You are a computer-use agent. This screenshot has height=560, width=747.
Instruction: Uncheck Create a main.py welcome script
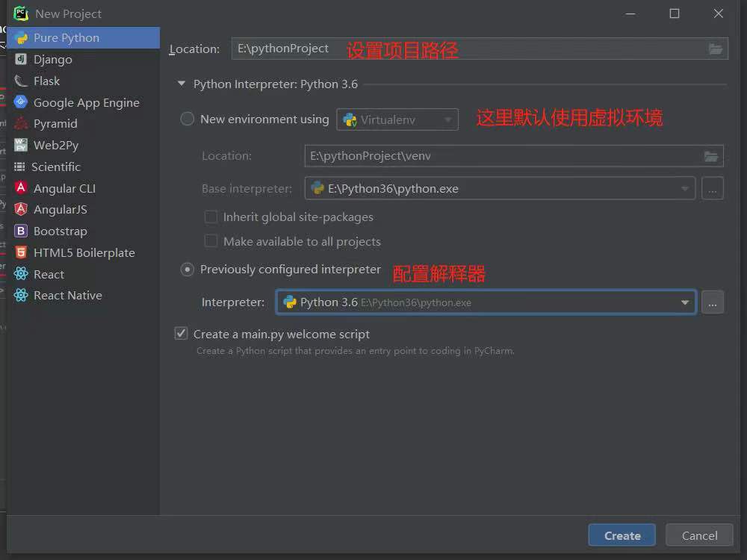coord(181,333)
